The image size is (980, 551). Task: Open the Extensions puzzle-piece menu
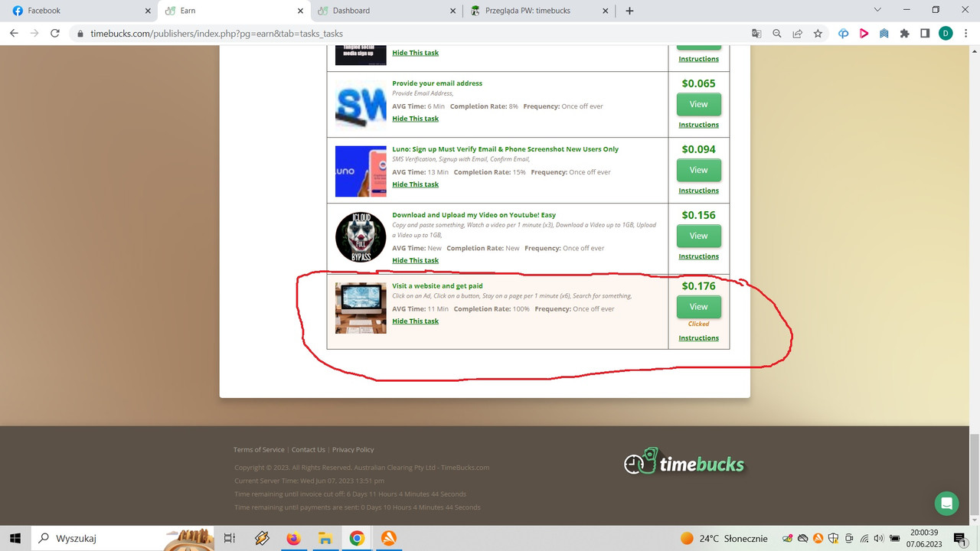click(x=905, y=34)
